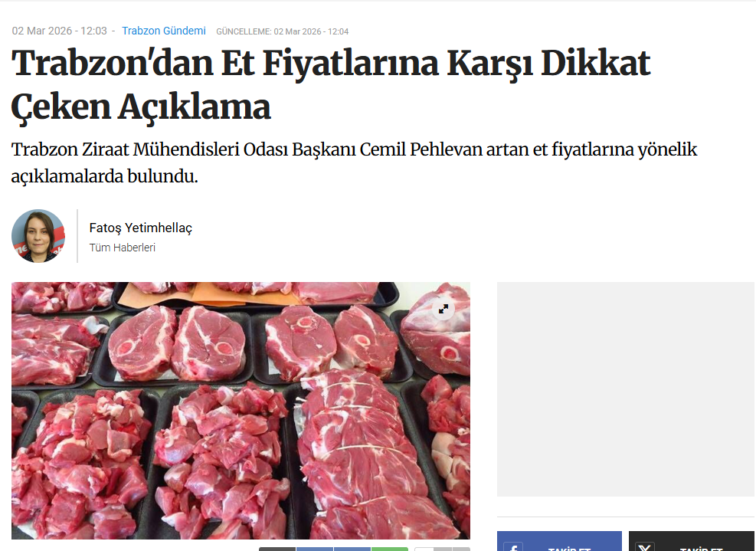The image size is (756, 551).
Task: Share the article via the green button
Action: coord(390,549)
